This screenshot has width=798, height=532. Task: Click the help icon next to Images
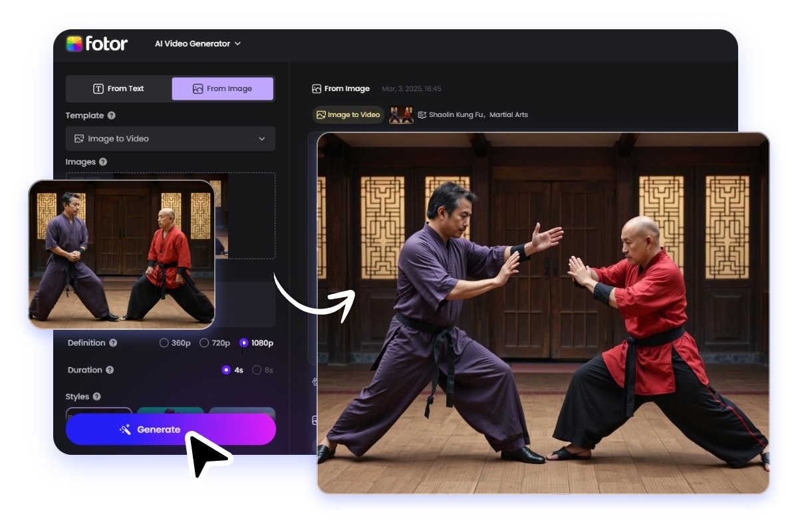tap(102, 162)
